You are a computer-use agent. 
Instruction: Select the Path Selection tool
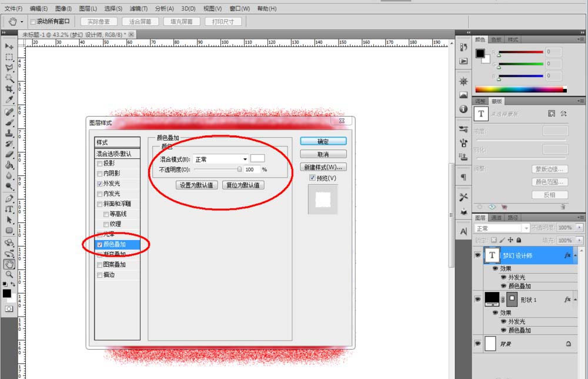point(9,220)
